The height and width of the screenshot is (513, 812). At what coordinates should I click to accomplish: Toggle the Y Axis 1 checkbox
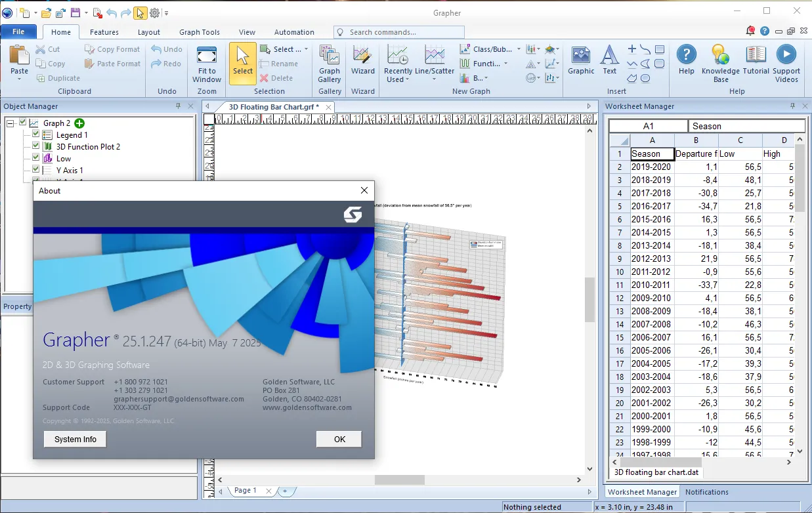point(36,170)
